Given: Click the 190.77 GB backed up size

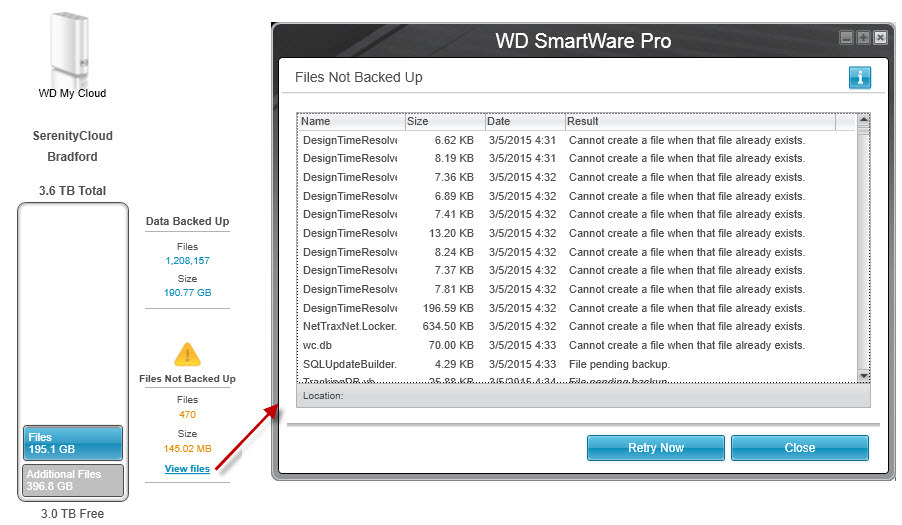Looking at the screenshot, I should (188, 292).
